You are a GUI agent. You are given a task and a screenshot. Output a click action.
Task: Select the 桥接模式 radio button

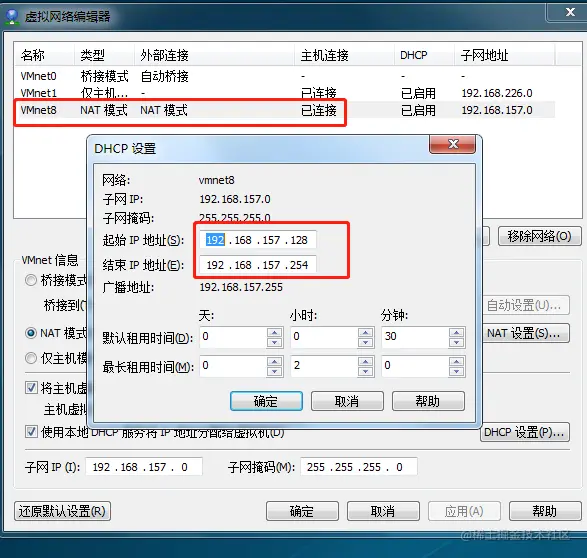(31, 280)
